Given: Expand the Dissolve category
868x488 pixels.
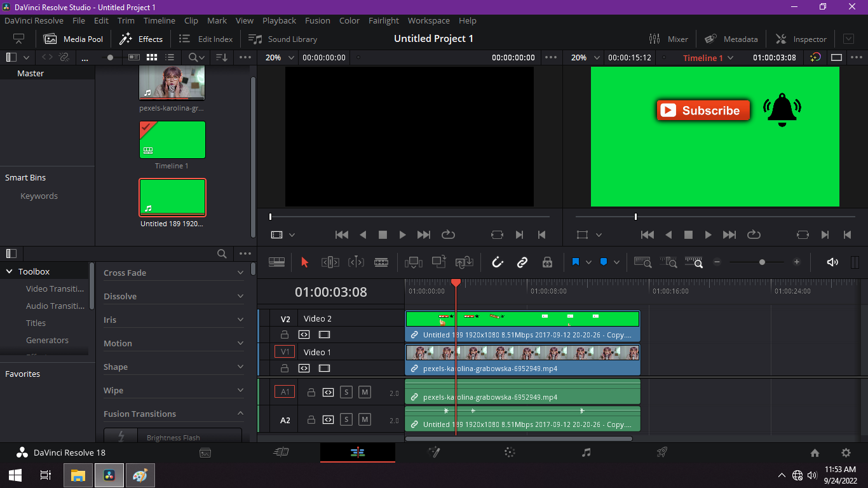Looking at the screenshot, I should point(240,296).
